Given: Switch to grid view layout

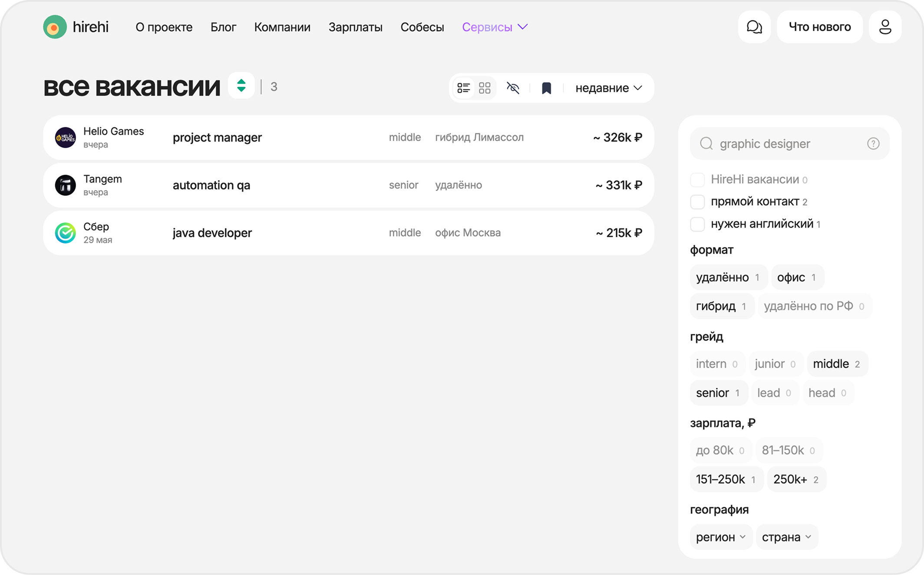Looking at the screenshot, I should tap(485, 88).
